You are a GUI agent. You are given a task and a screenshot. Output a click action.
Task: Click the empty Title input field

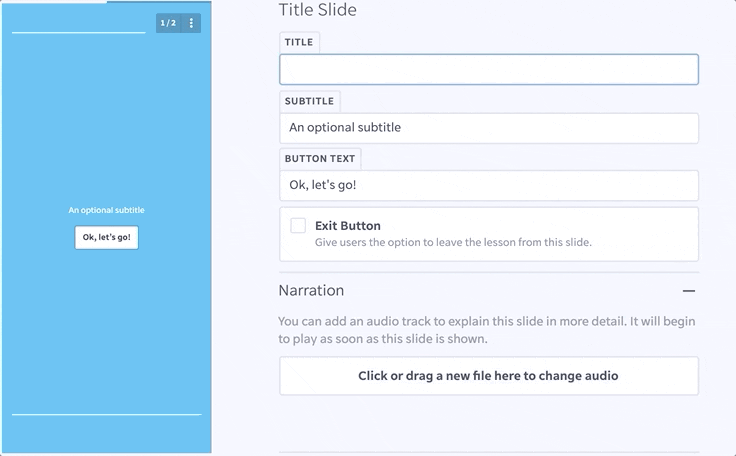[x=488, y=70]
